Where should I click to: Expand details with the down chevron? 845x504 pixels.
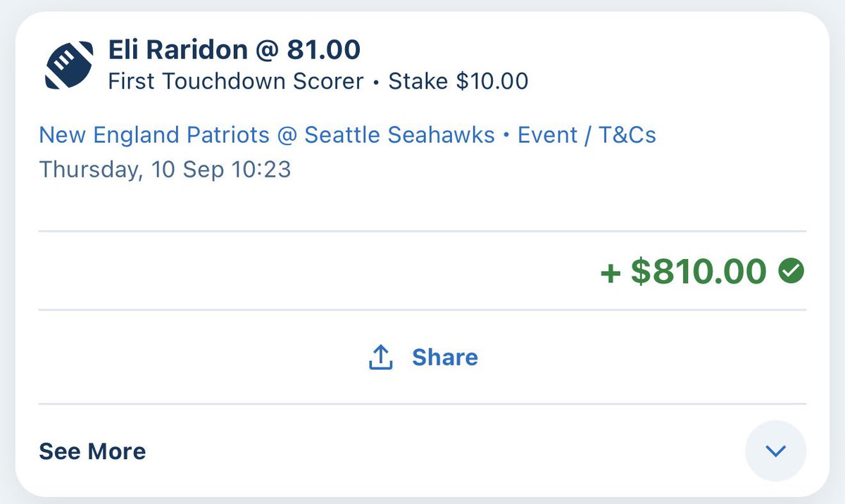[x=775, y=451]
